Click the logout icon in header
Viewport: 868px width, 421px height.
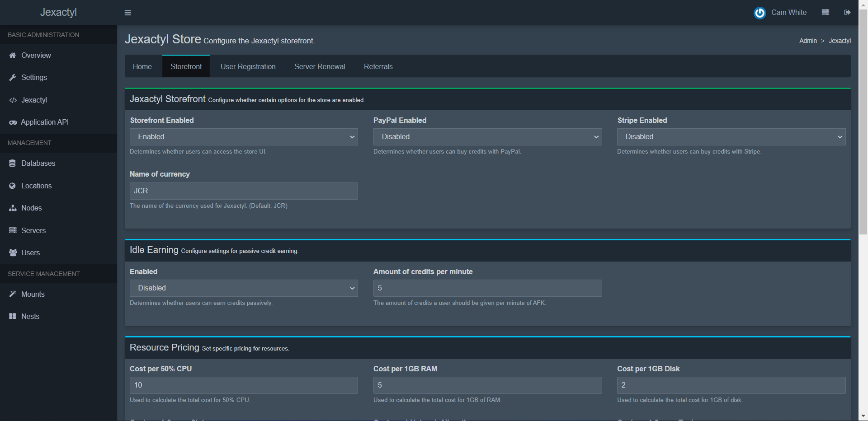tap(847, 12)
